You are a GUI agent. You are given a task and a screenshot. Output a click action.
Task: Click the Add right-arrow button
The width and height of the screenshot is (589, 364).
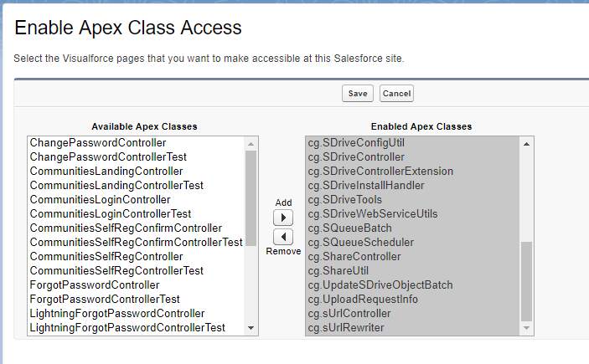pos(283,218)
